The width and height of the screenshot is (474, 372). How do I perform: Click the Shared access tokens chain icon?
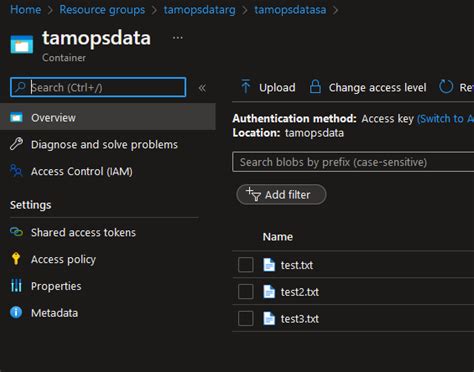click(16, 232)
